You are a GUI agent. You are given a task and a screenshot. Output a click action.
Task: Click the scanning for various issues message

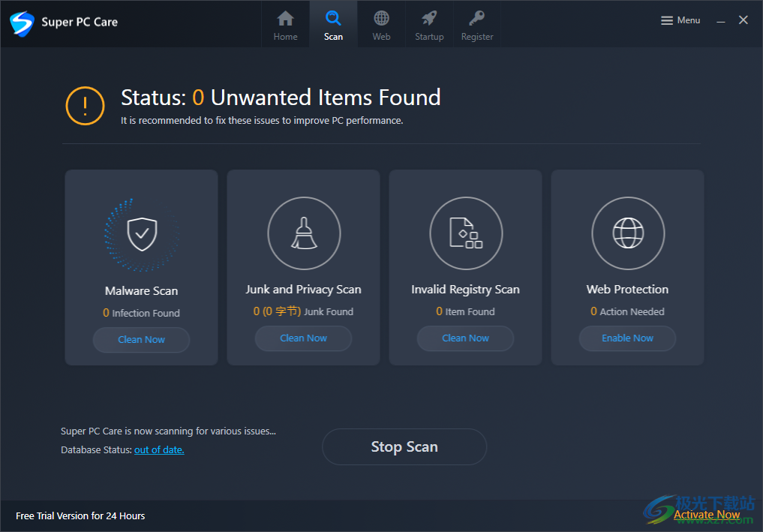pos(168,431)
